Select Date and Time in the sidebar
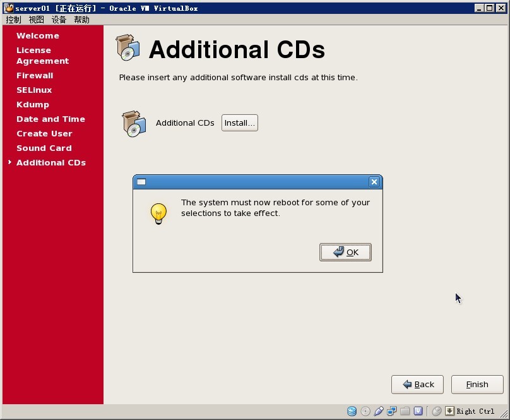 point(50,119)
